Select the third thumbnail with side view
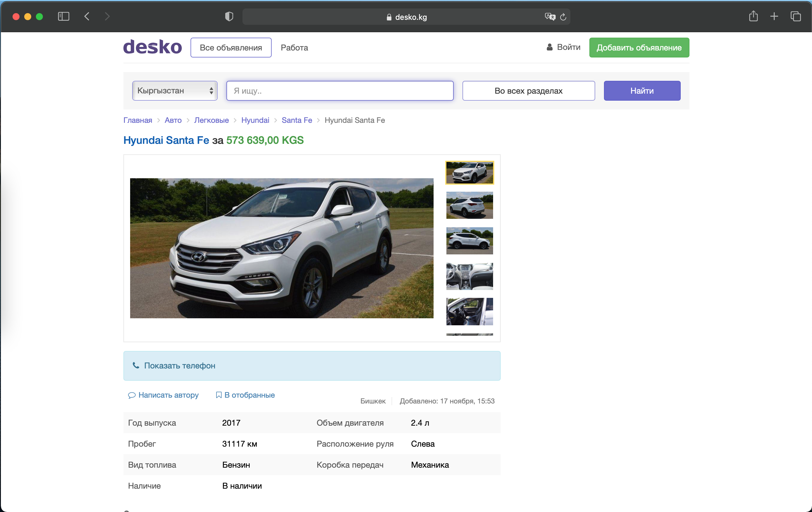Viewport: 812px width, 512px height. click(x=469, y=241)
